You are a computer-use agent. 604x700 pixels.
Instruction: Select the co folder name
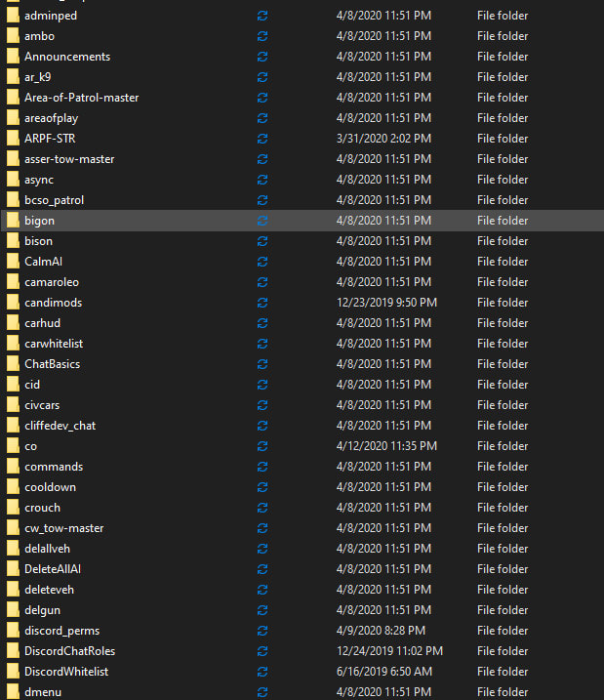click(31, 446)
